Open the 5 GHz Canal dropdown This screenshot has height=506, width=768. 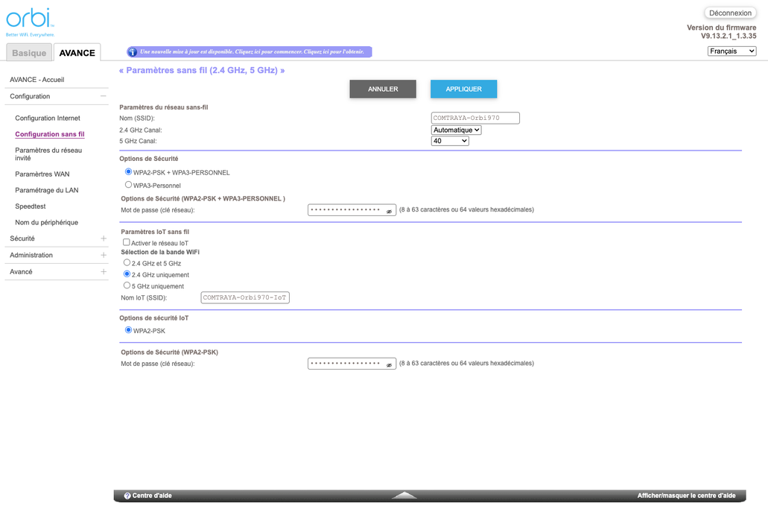tap(450, 141)
